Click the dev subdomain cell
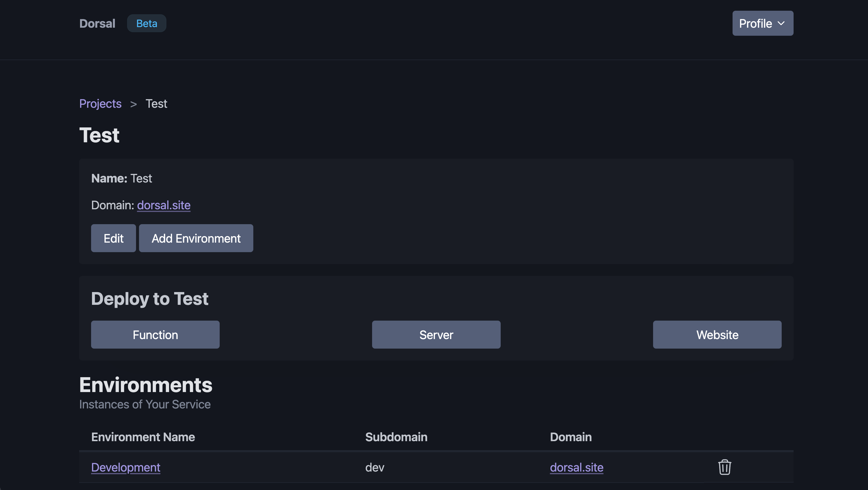The height and width of the screenshot is (490, 868). [375, 467]
